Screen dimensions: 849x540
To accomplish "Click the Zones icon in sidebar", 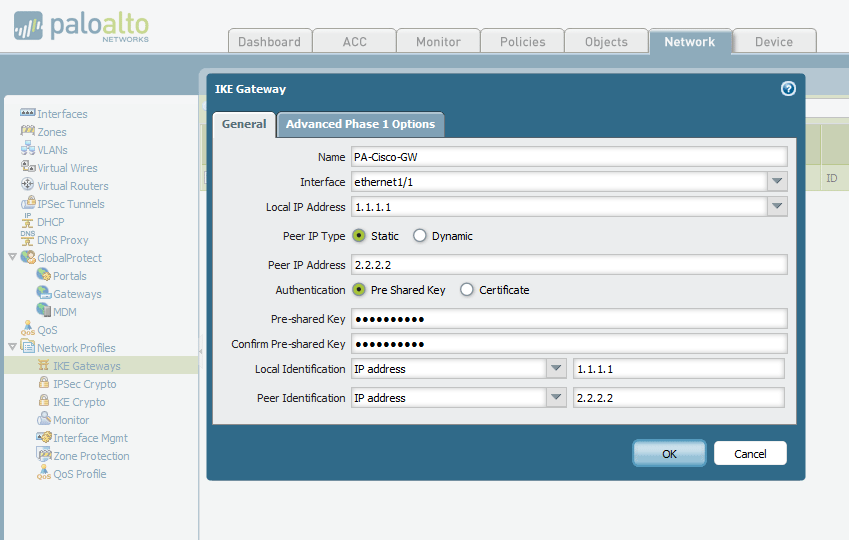I will 28,132.
